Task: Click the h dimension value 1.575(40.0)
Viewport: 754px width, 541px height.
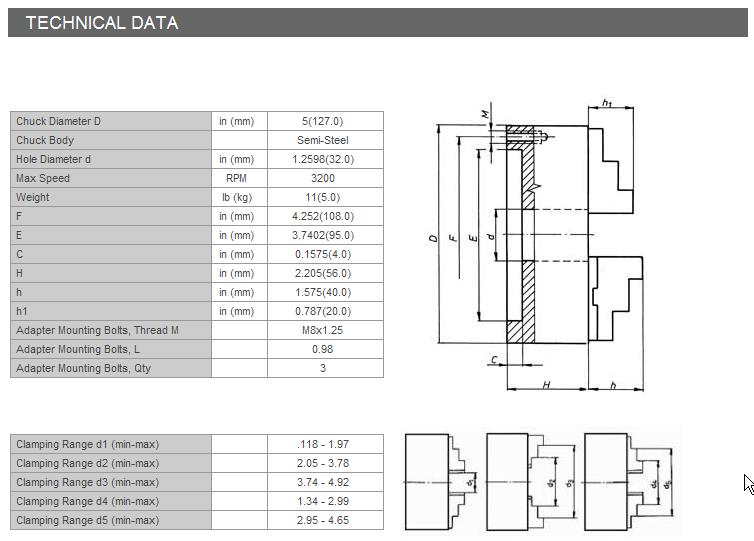Action: (323, 292)
